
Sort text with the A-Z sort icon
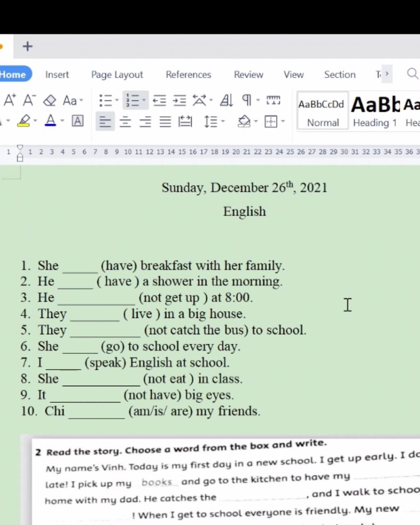click(x=226, y=100)
